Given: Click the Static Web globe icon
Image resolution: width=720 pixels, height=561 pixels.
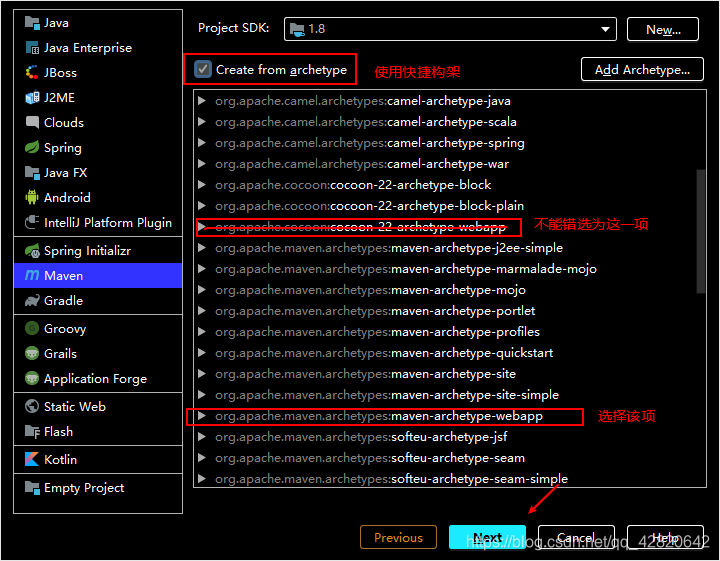Looking at the screenshot, I should pyautogui.click(x=32, y=406).
